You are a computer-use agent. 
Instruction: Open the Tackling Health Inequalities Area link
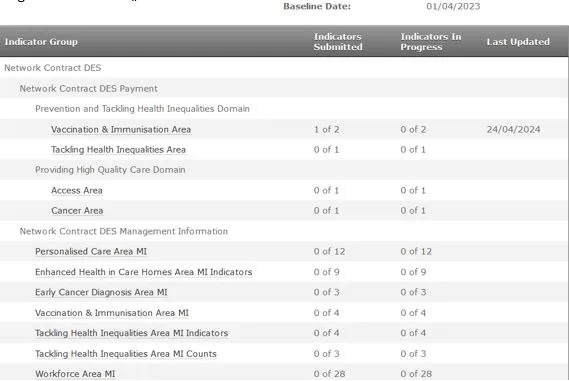[118, 149]
